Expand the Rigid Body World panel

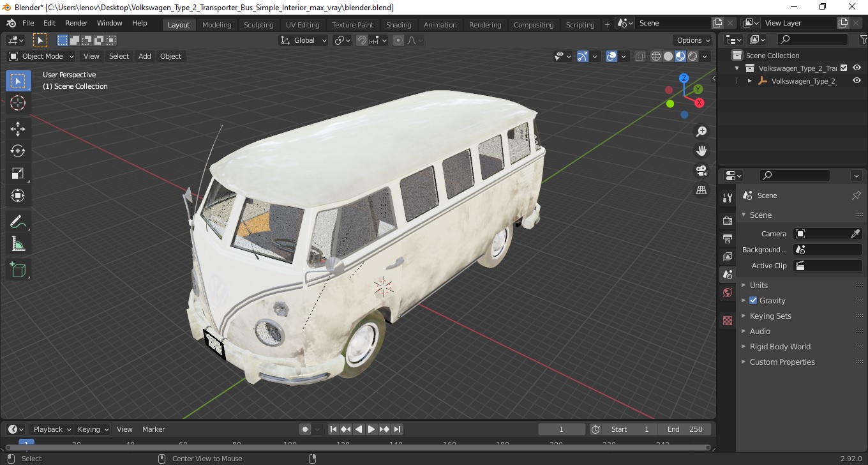pyautogui.click(x=779, y=346)
